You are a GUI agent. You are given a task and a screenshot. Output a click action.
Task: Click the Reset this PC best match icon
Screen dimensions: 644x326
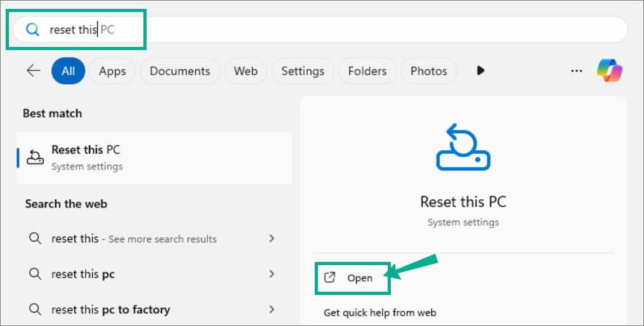pos(36,157)
